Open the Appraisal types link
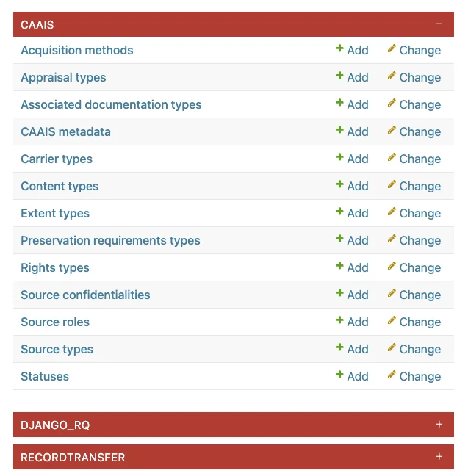 point(63,77)
